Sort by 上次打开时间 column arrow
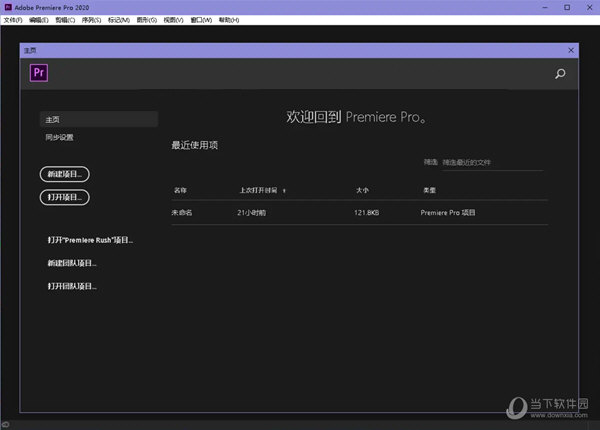This screenshot has width=600, height=430. point(284,189)
